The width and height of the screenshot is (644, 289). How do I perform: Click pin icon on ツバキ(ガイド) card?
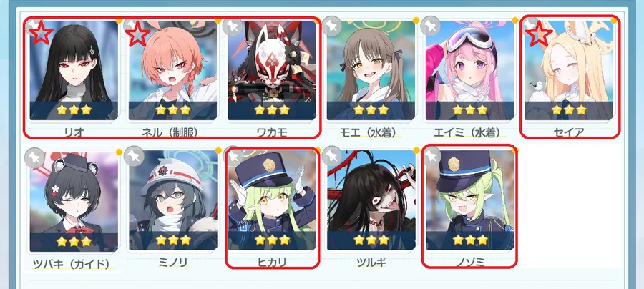click(34, 157)
